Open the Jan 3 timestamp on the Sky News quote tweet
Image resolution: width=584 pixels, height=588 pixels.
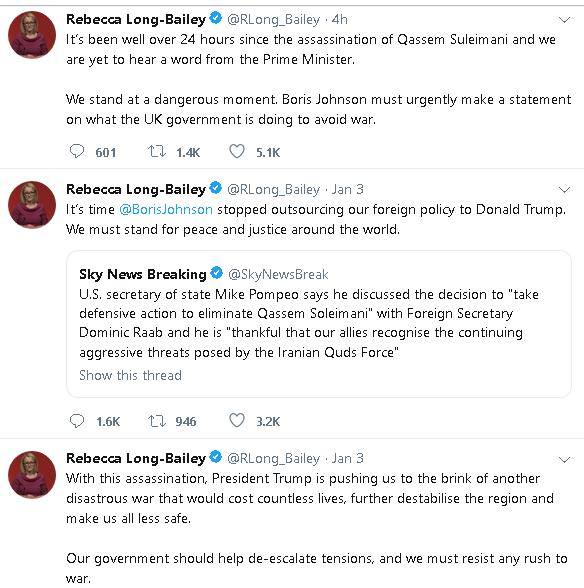click(x=347, y=189)
